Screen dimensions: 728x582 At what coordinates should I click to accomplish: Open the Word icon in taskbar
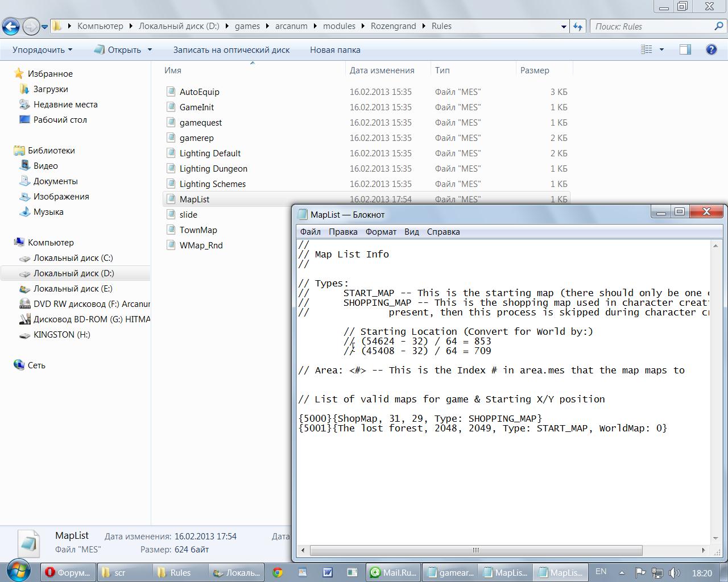tap(328, 572)
